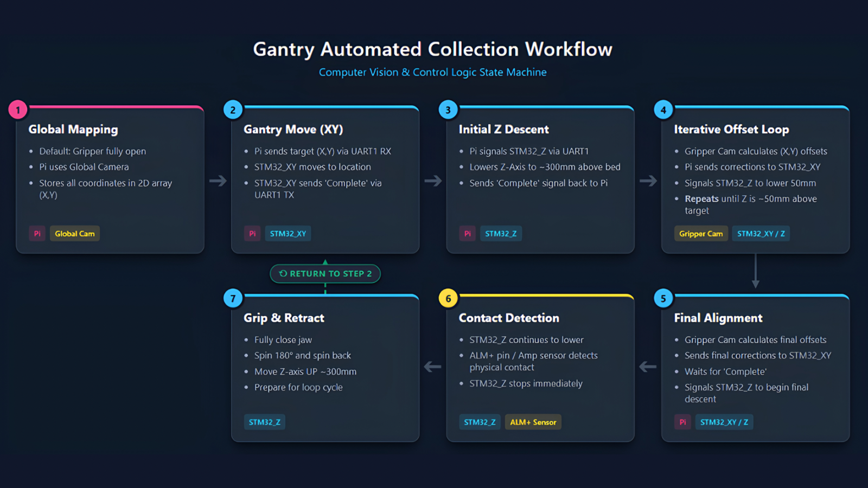Click the Computer Vision & Control Logic subtitle
Screen dimensions: 868x488
(433, 72)
